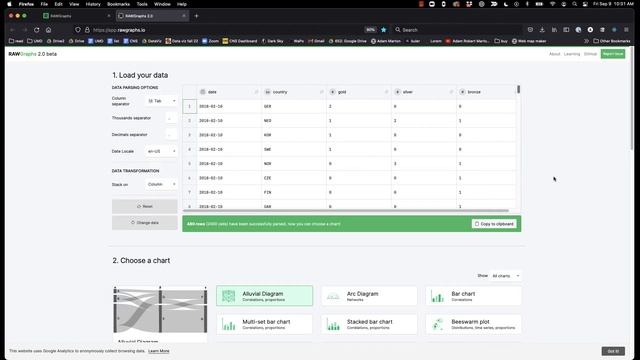Open the GitHub link in the header

point(590,54)
